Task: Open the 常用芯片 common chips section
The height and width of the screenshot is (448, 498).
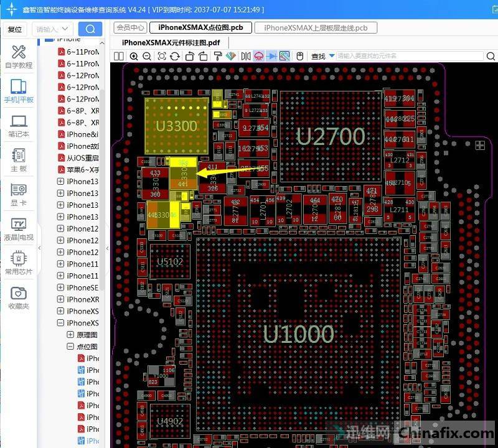Action: (x=19, y=262)
